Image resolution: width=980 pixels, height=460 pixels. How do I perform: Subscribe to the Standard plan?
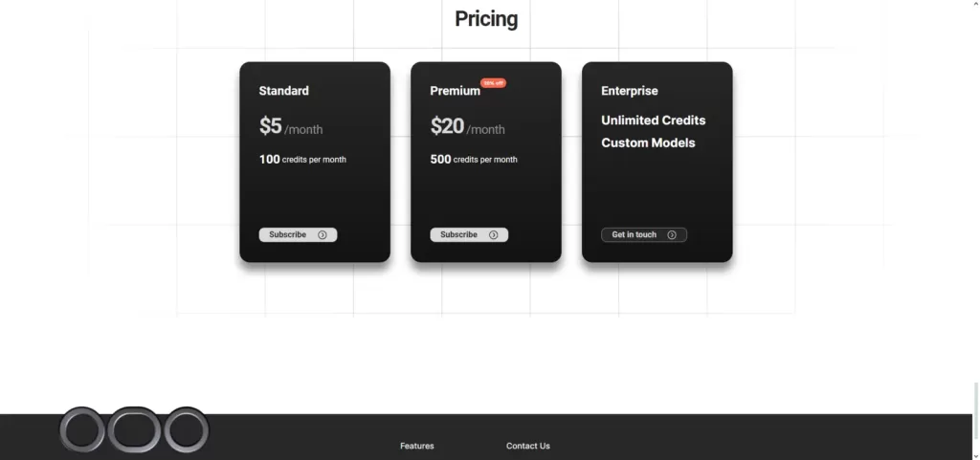(299, 234)
